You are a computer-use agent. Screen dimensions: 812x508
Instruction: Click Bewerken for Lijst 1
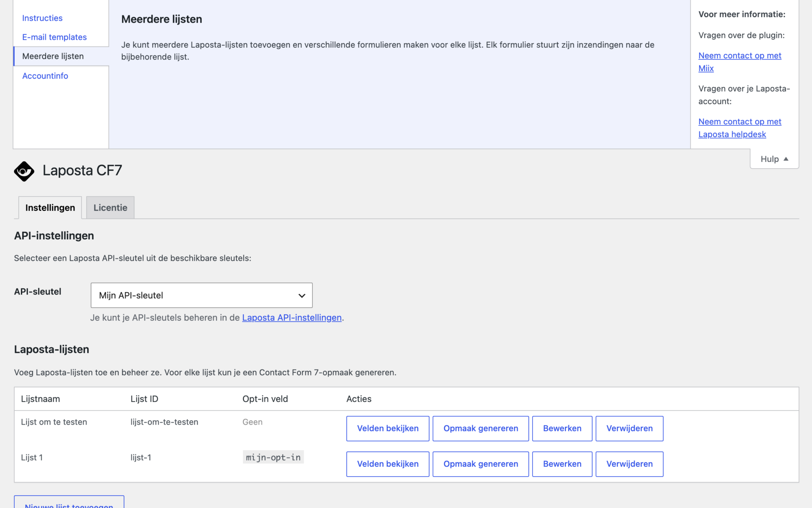[x=562, y=464]
